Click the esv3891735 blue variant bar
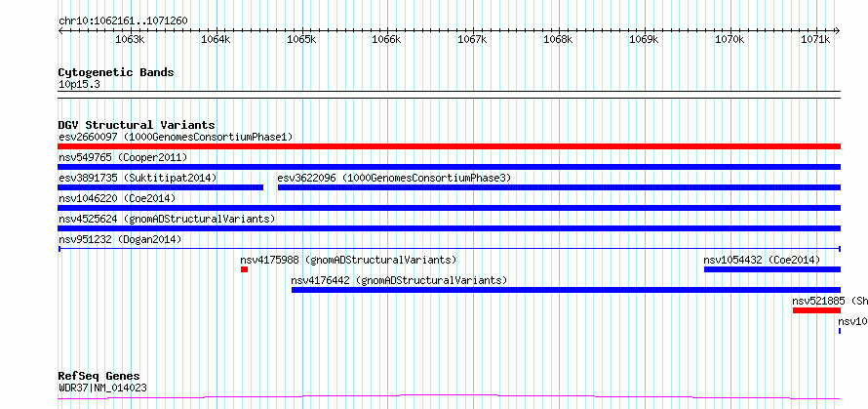The width and height of the screenshot is (868, 409). tap(161, 187)
